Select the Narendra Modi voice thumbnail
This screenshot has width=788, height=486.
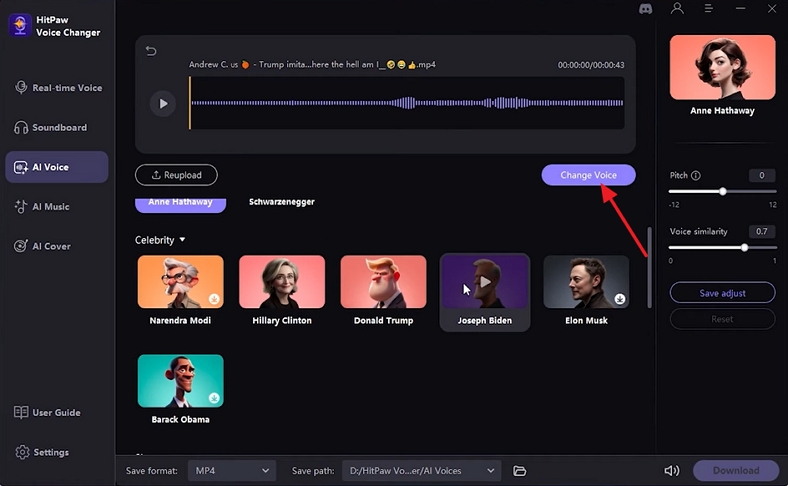(180, 281)
